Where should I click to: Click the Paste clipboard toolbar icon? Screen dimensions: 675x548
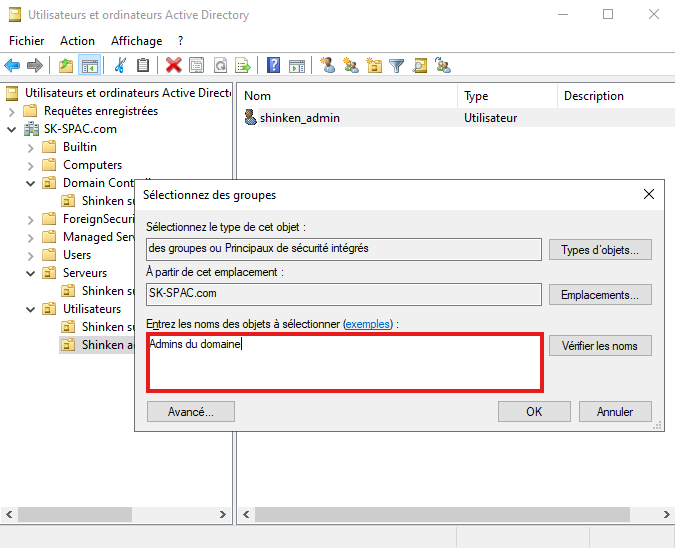[x=143, y=66]
